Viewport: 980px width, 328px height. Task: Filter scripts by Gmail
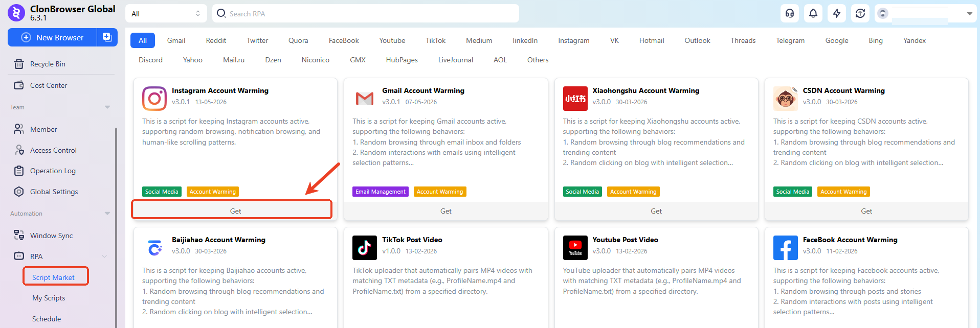pyautogui.click(x=176, y=40)
